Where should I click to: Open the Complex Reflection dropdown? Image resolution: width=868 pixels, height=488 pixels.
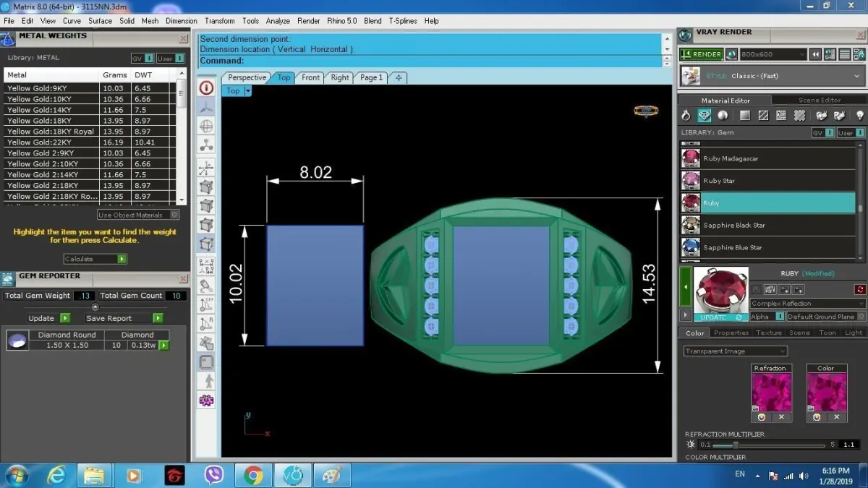(x=807, y=303)
